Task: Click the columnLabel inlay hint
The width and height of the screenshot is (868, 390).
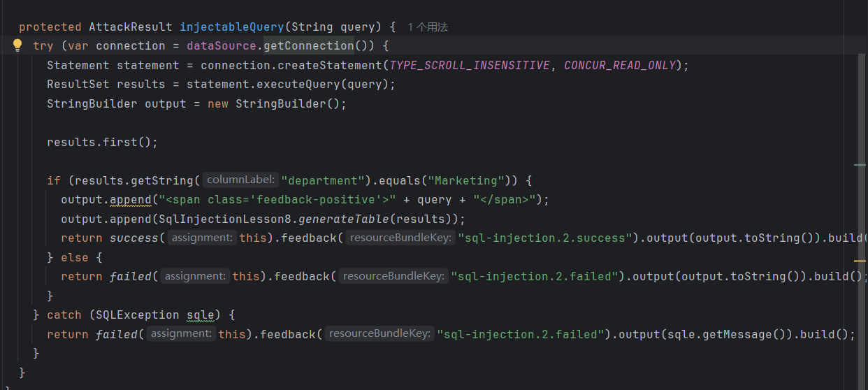Action: (241, 180)
